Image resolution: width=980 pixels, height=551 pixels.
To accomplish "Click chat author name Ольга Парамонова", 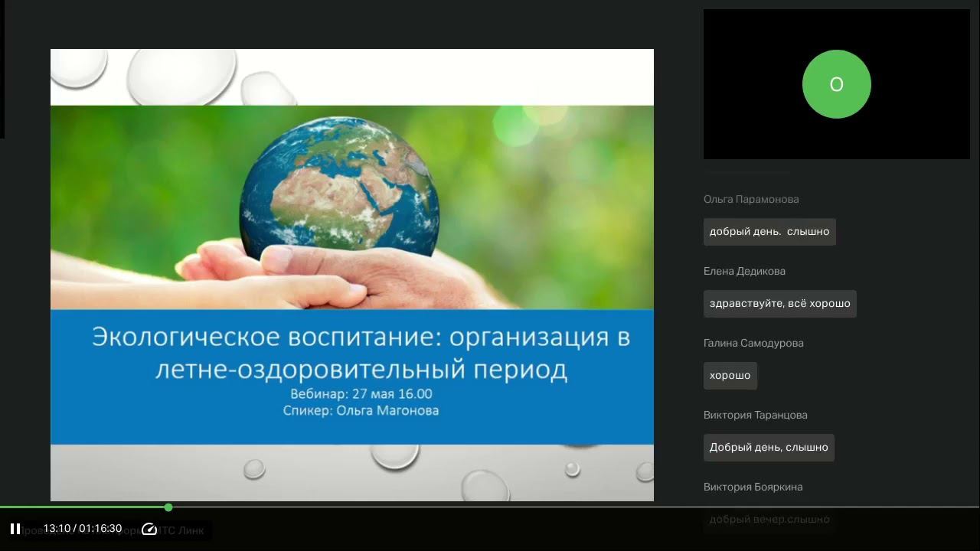I will point(751,199).
